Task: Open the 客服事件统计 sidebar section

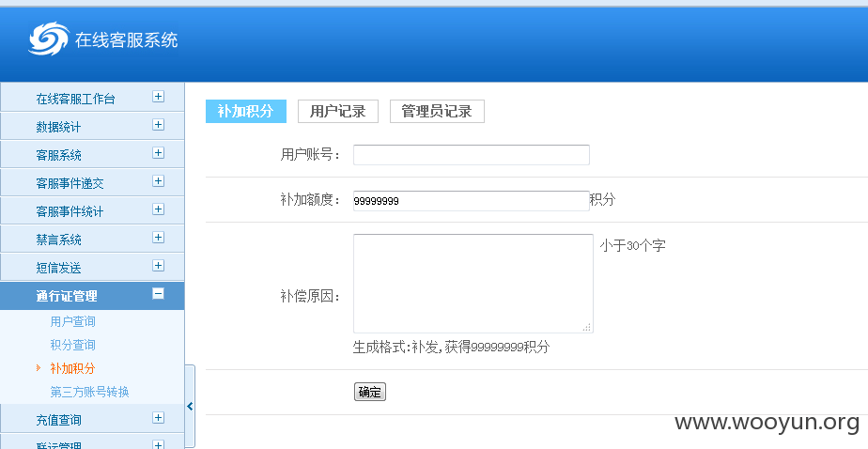Action: coord(92,210)
